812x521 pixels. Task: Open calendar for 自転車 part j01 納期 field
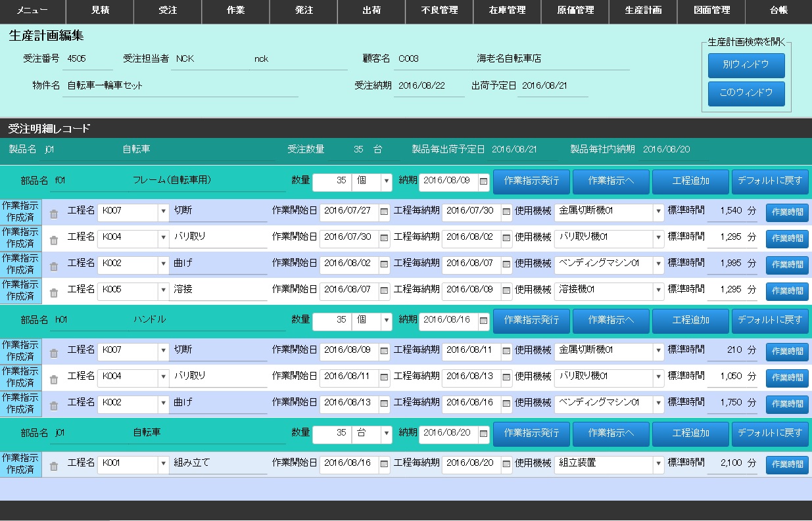coord(484,434)
